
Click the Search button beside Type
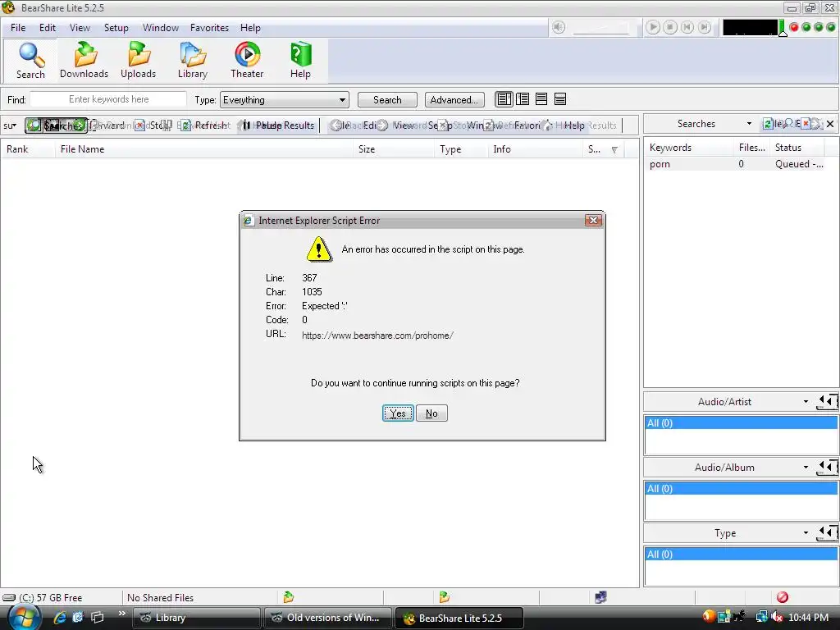point(387,99)
